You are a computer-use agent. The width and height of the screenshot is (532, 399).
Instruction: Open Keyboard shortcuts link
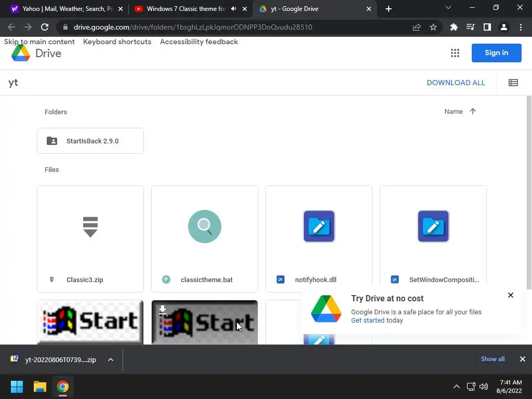[x=117, y=42]
